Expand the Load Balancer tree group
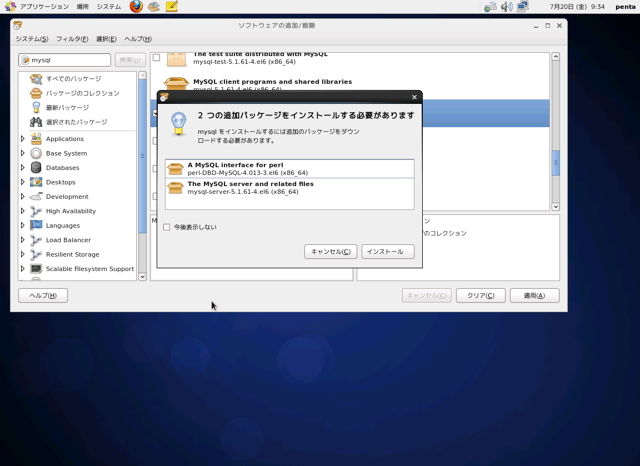 (x=23, y=240)
